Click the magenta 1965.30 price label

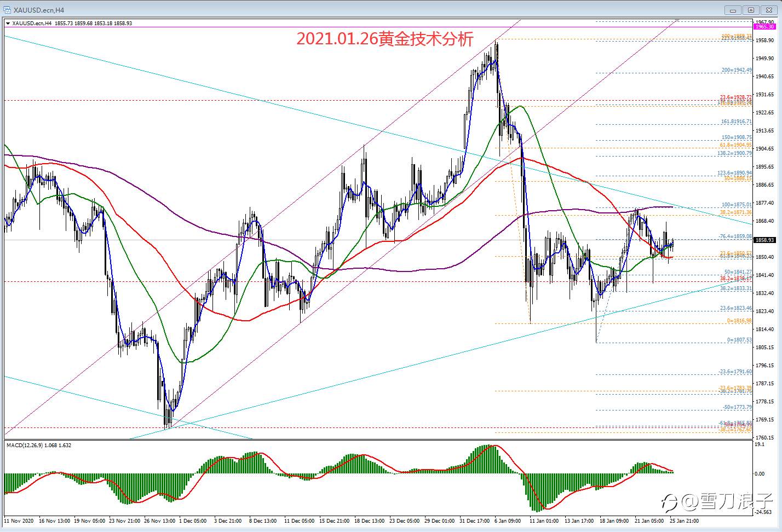click(x=764, y=27)
